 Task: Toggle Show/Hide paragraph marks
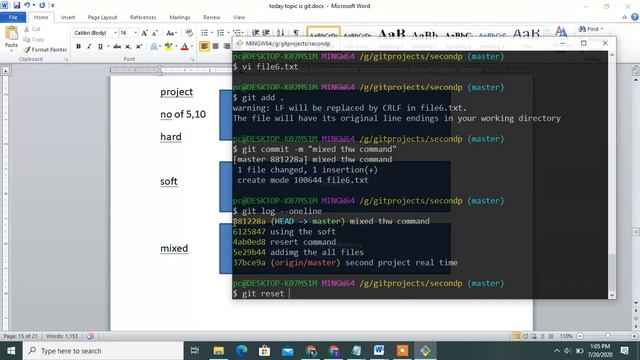[296, 33]
